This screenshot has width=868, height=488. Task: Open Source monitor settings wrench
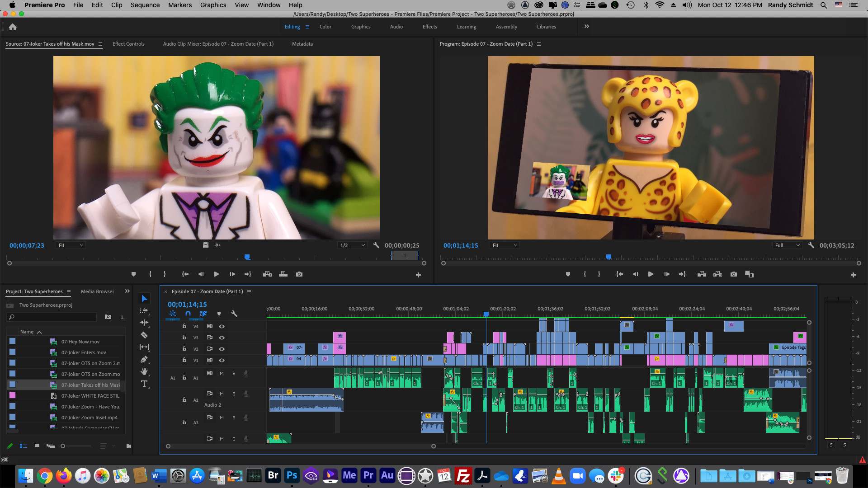click(x=376, y=245)
